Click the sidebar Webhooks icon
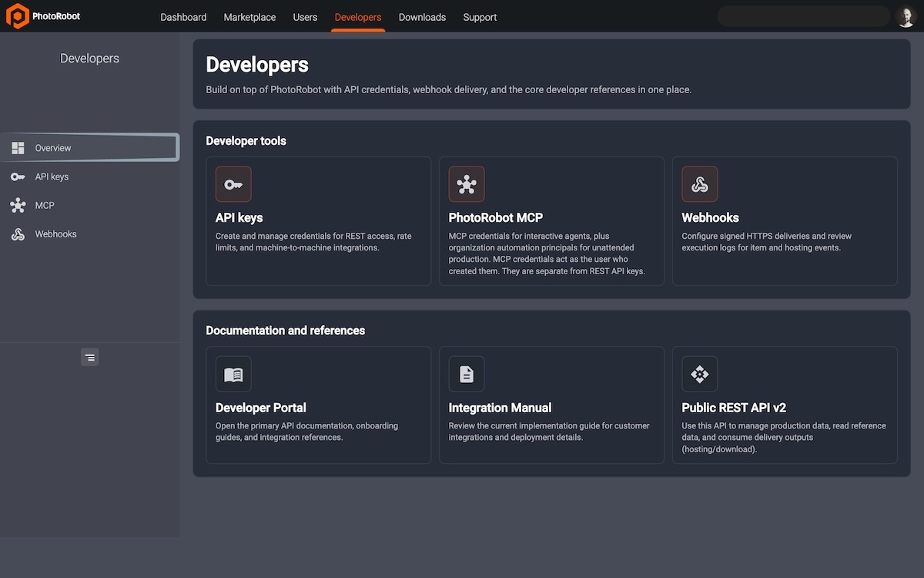 18,234
